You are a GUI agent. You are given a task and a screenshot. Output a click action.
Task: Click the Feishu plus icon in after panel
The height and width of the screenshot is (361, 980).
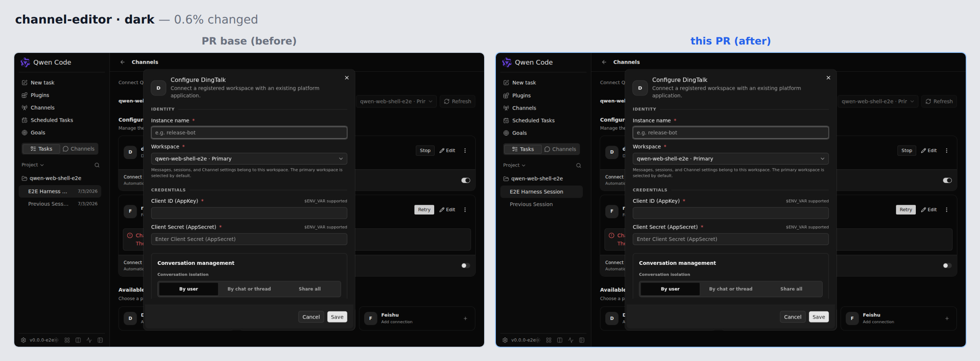(x=947, y=319)
